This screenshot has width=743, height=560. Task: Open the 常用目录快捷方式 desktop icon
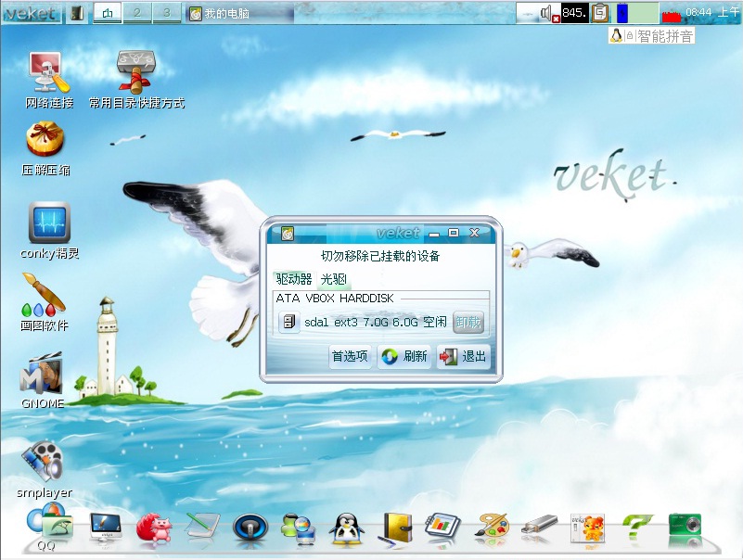[x=136, y=81]
